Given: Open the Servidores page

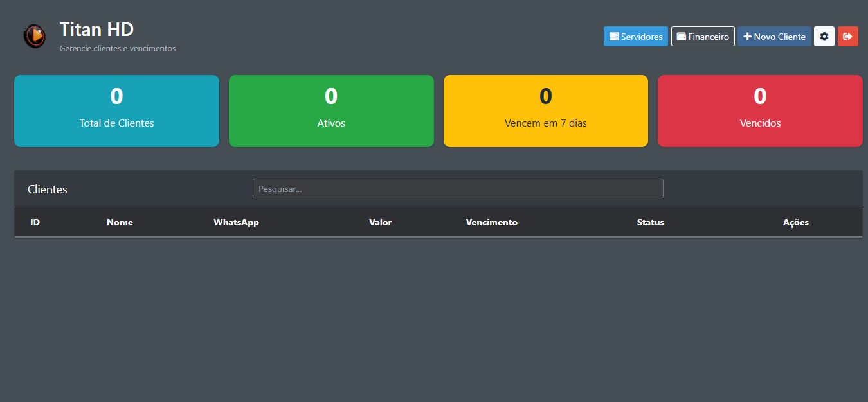Looking at the screenshot, I should point(635,37).
